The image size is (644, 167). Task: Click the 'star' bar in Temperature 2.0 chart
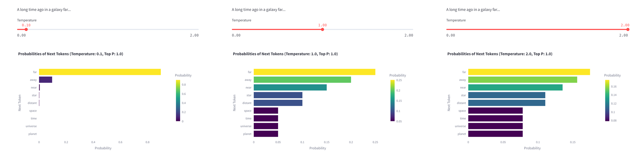[507, 95]
